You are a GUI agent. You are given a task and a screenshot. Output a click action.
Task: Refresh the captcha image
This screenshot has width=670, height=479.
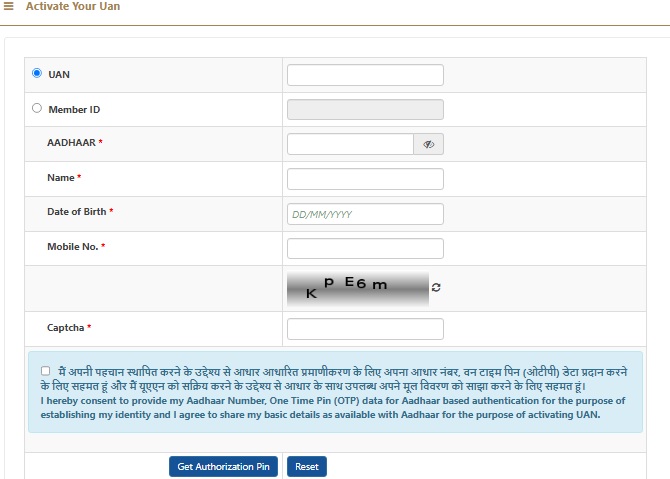point(436,288)
